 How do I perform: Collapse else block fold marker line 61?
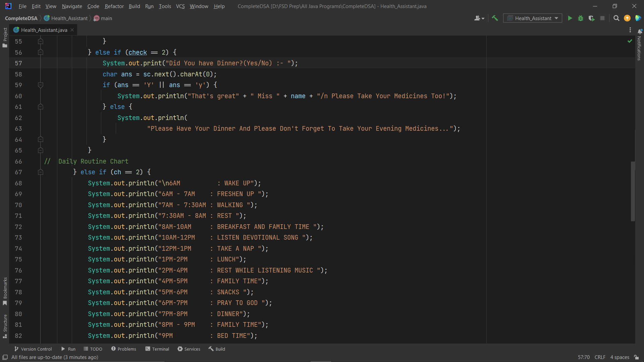(x=41, y=107)
